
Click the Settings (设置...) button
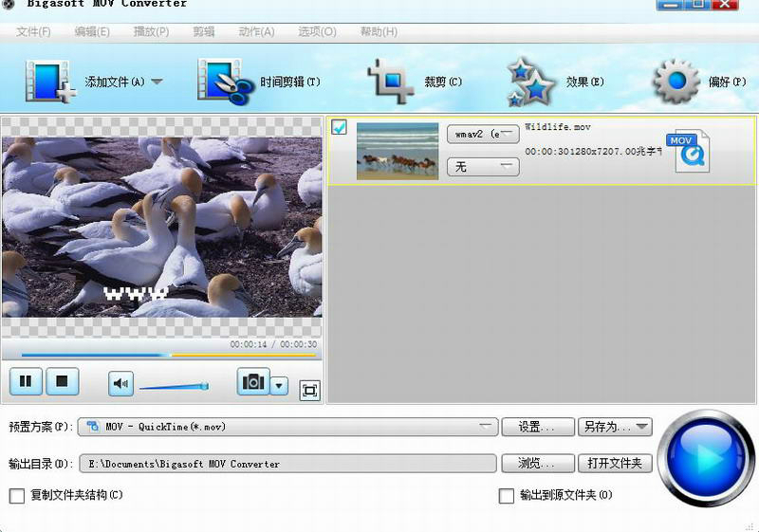pyautogui.click(x=538, y=427)
